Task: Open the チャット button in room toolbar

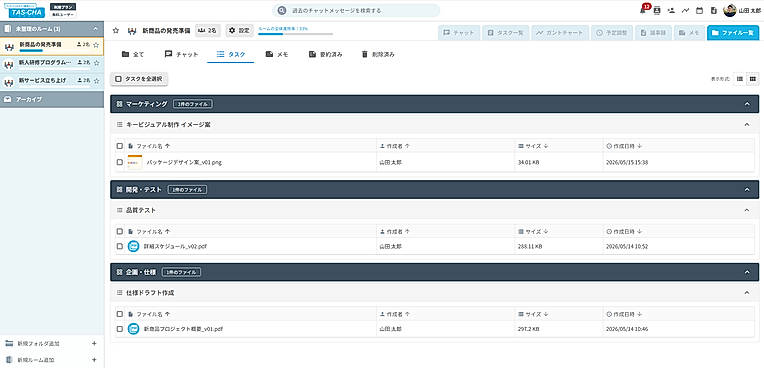Action: pyautogui.click(x=458, y=33)
